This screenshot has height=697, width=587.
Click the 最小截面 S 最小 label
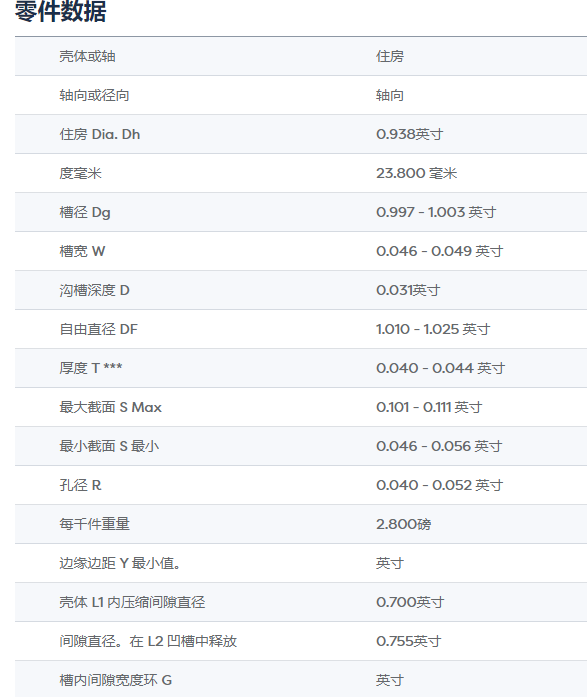click(109, 446)
